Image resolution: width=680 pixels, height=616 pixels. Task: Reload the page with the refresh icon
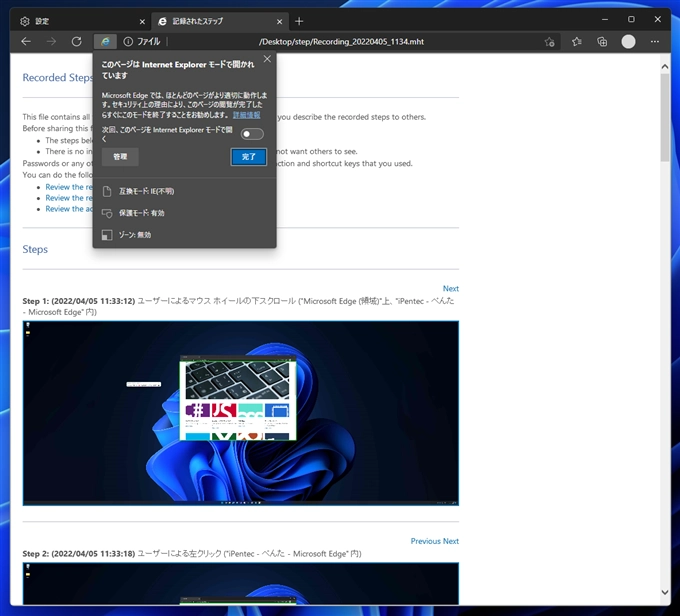pyautogui.click(x=77, y=42)
